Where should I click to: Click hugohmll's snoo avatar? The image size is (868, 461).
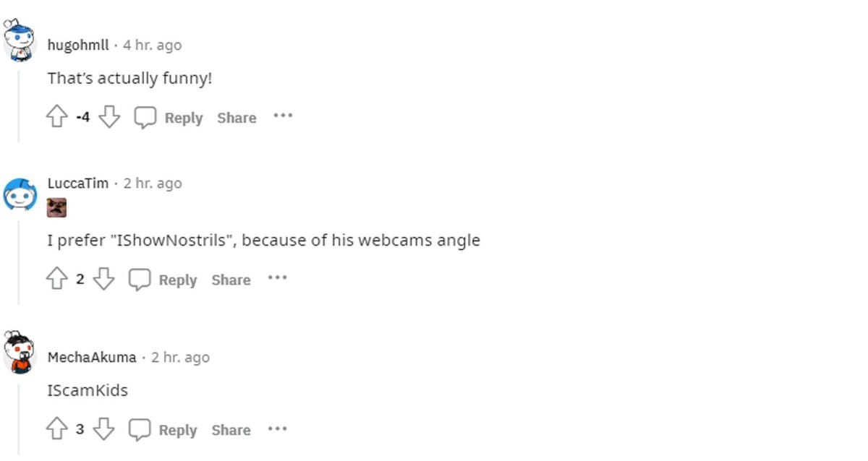coord(20,40)
